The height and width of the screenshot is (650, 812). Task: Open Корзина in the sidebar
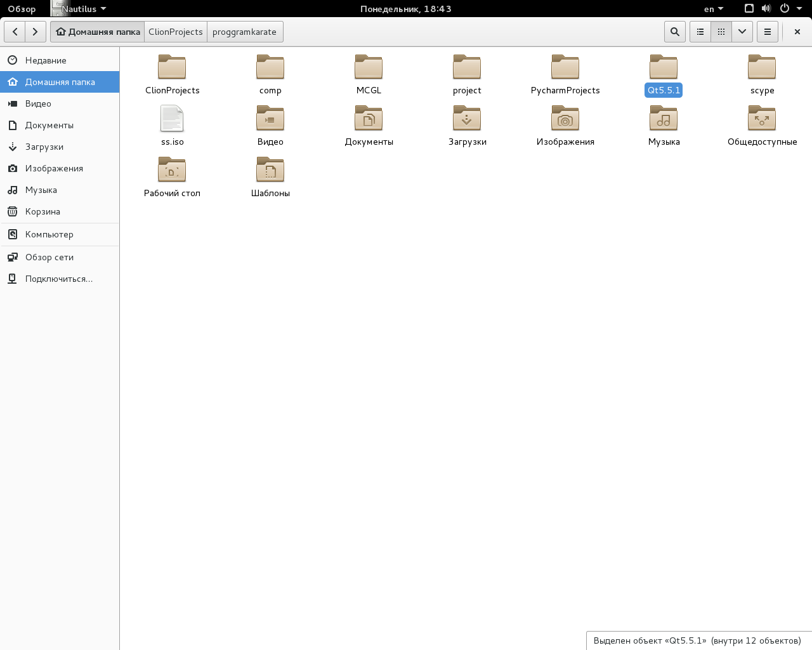tap(60, 211)
